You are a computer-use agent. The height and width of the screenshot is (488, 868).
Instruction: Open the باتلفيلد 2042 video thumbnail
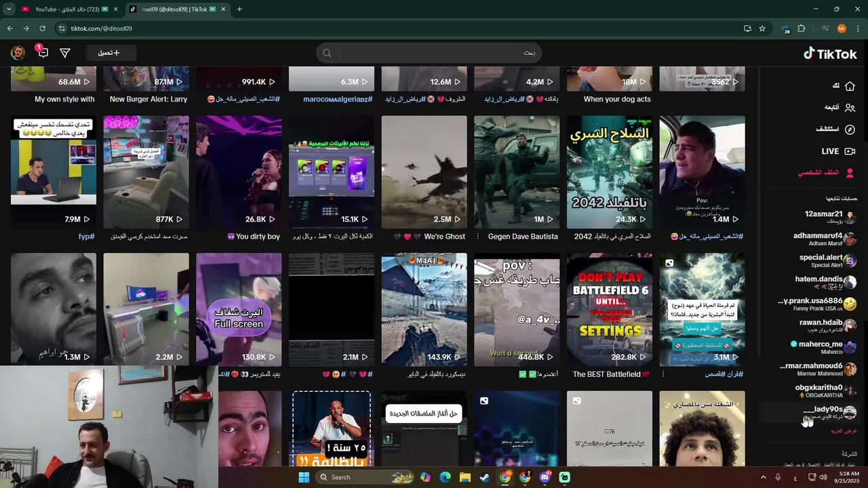pos(610,172)
